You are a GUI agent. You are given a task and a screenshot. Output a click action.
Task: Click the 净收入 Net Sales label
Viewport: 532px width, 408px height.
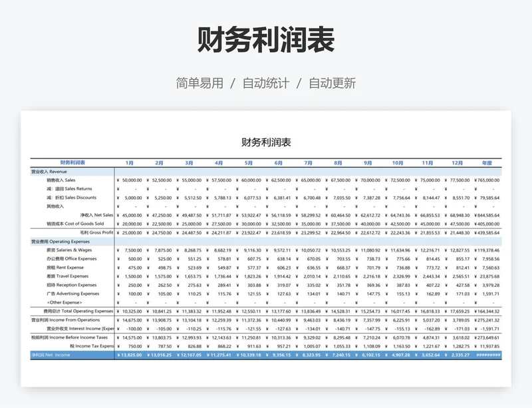tap(96, 215)
